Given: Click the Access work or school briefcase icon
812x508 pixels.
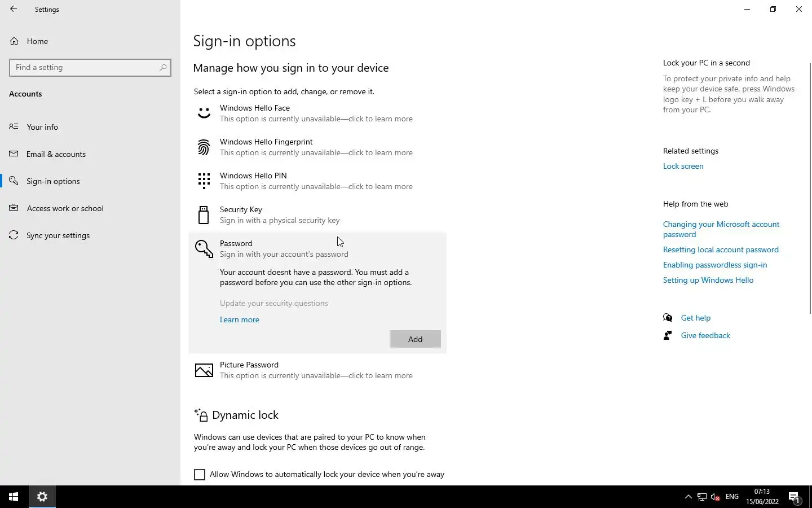Looking at the screenshot, I should tap(14, 208).
